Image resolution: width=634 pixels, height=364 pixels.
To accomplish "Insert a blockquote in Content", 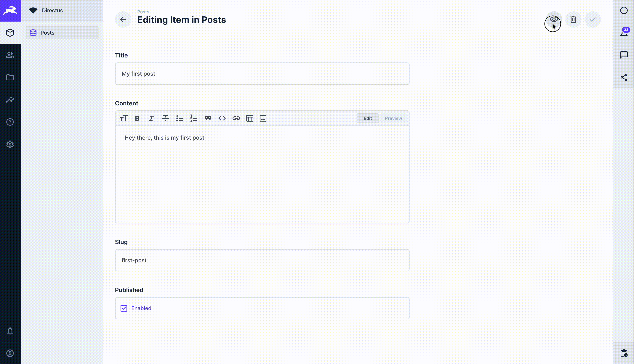I will (x=208, y=118).
